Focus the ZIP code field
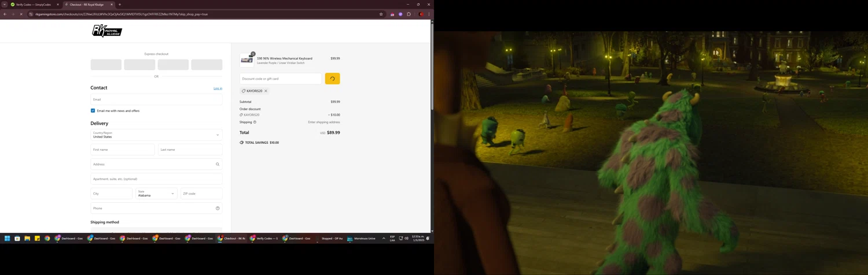The width and height of the screenshot is (868, 275). click(201, 194)
